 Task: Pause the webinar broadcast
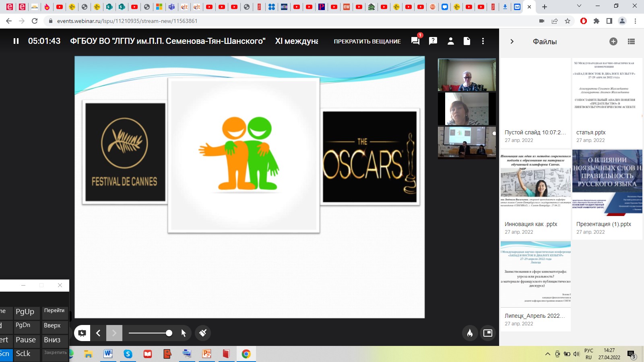coord(16,41)
